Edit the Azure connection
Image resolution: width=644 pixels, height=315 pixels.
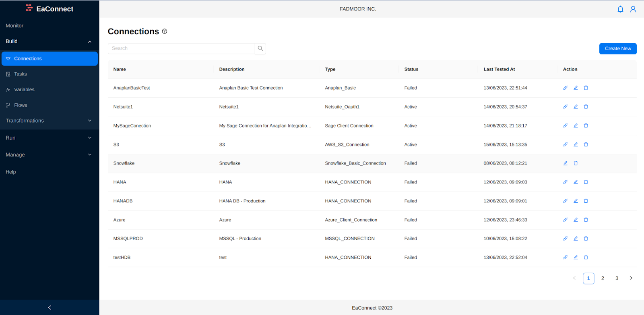coord(576,220)
